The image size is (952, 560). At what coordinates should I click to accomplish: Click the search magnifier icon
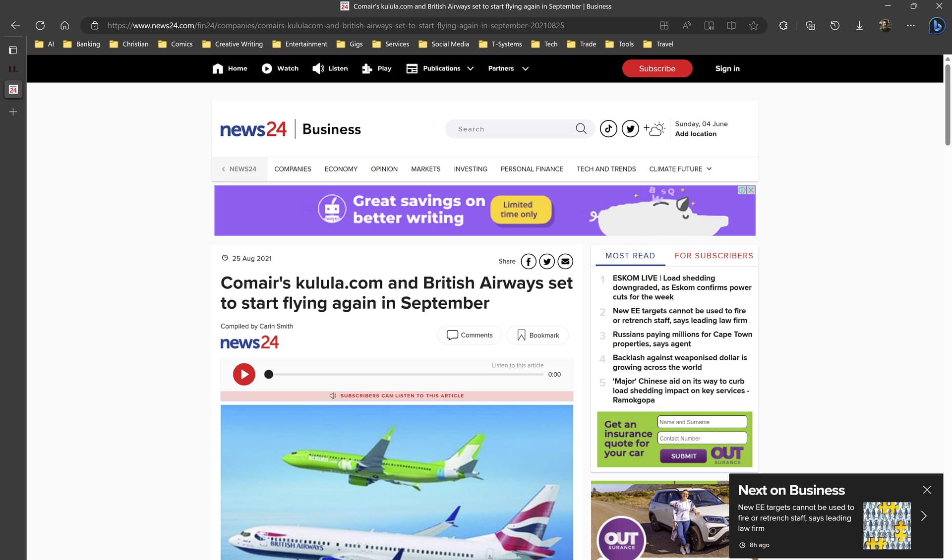point(581,129)
